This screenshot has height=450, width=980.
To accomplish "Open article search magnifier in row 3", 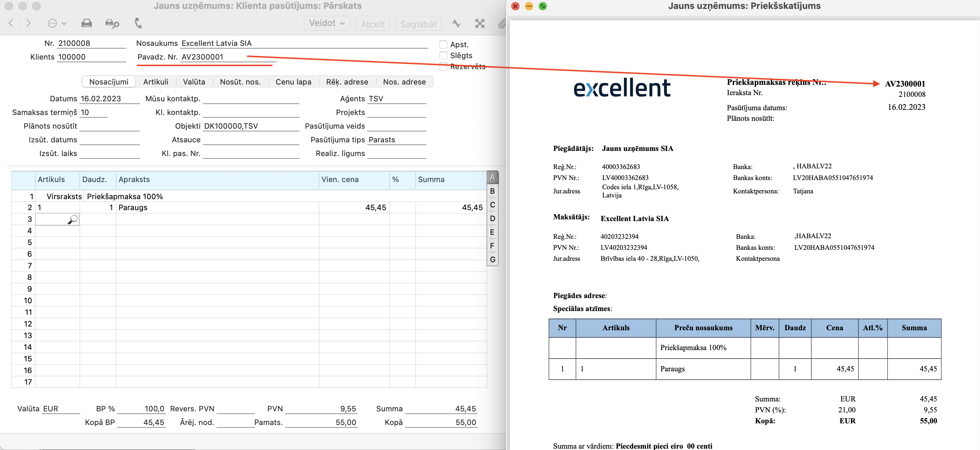I will [72, 219].
